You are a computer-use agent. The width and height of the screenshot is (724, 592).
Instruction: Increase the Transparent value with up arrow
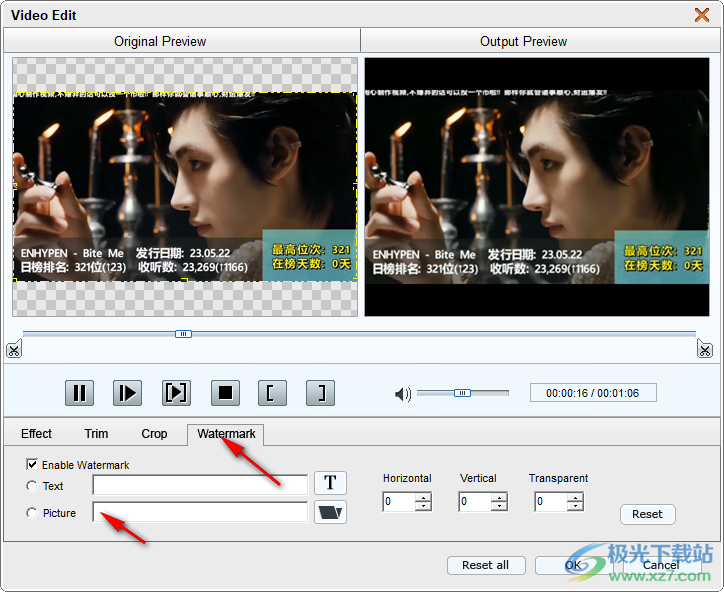(x=575, y=497)
